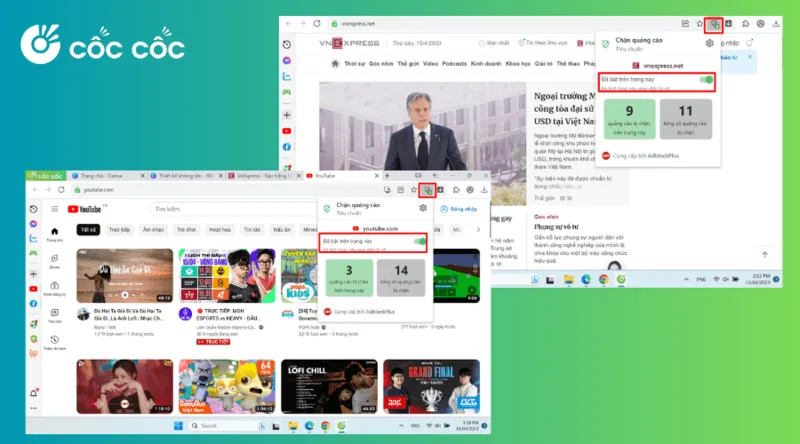Open the LOFI CHILL video thumbnail
800x444 pixels.
pos(329,386)
